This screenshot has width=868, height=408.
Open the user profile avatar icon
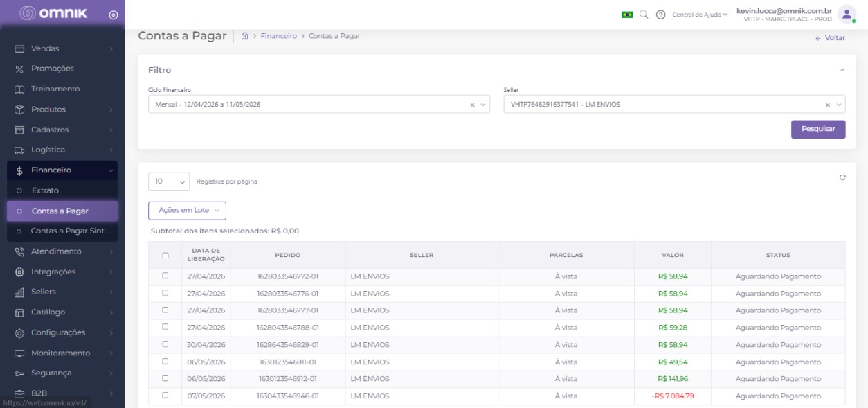(x=847, y=14)
